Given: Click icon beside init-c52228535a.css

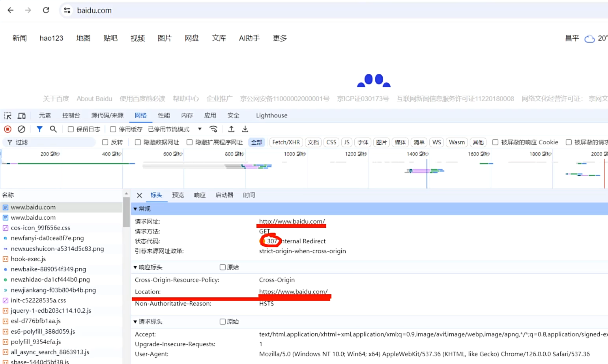Looking at the screenshot, I should click(6, 301).
